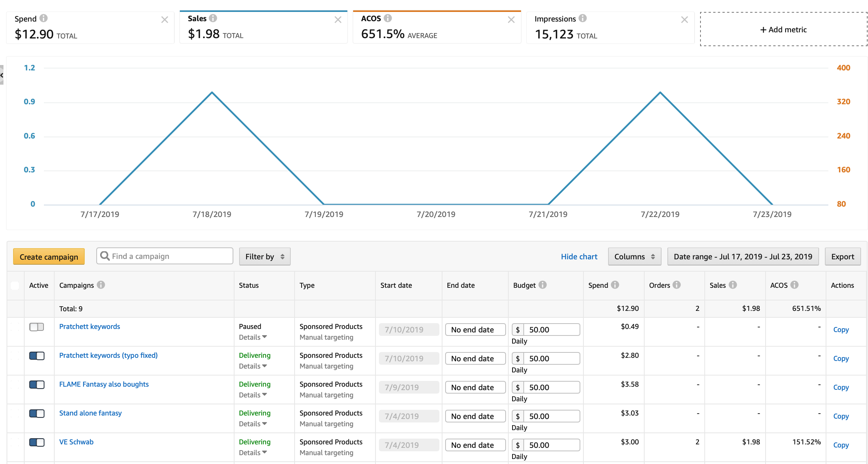Image resolution: width=868 pixels, height=464 pixels.
Task: Open the Columns dropdown
Action: click(x=634, y=257)
